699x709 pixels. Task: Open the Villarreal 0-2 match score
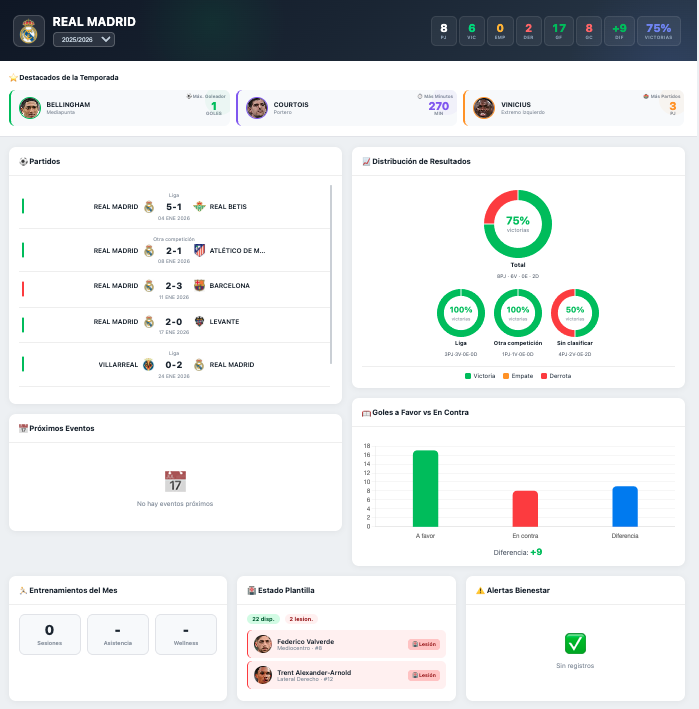point(174,364)
